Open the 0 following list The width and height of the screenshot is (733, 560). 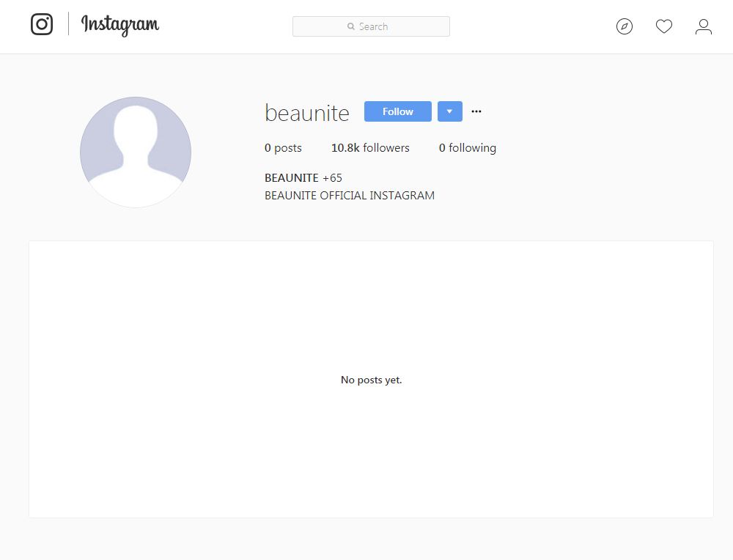[468, 148]
